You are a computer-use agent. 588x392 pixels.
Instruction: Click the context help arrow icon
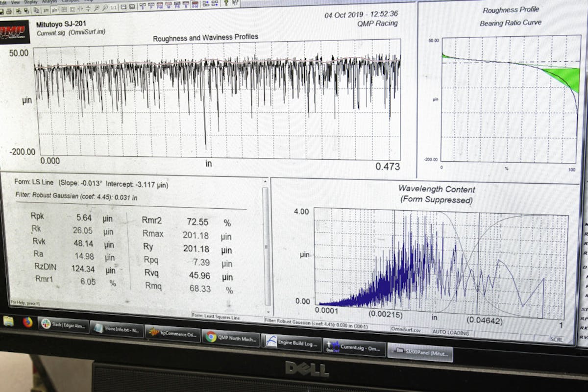[235, 3]
